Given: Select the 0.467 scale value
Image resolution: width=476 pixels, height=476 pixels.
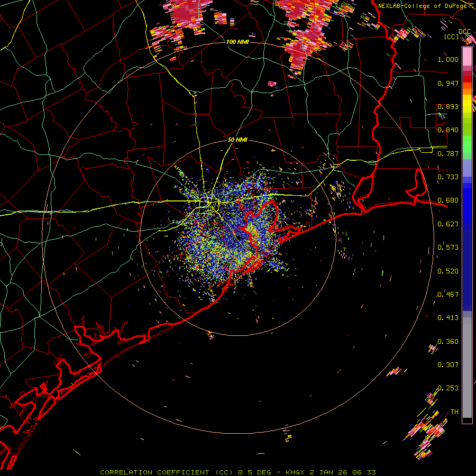Looking at the screenshot, I should [448, 294].
